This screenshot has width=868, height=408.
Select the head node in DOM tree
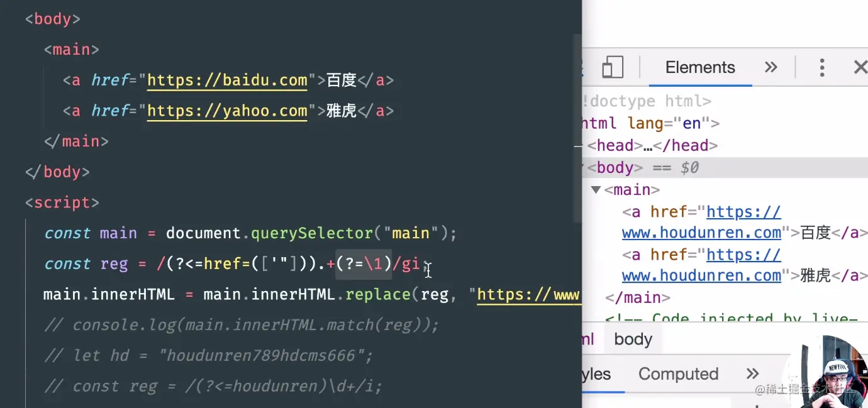click(x=652, y=146)
